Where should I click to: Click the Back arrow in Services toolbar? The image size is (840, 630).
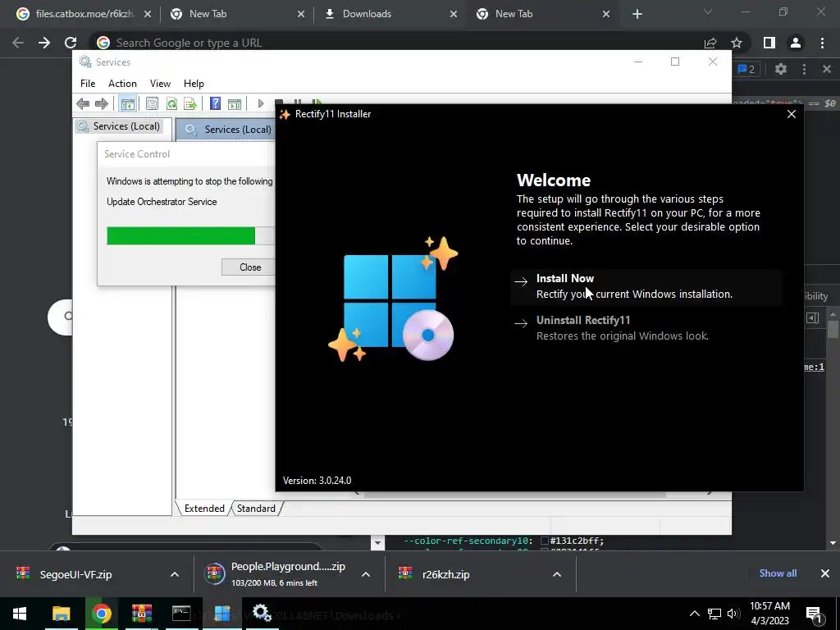83,103
